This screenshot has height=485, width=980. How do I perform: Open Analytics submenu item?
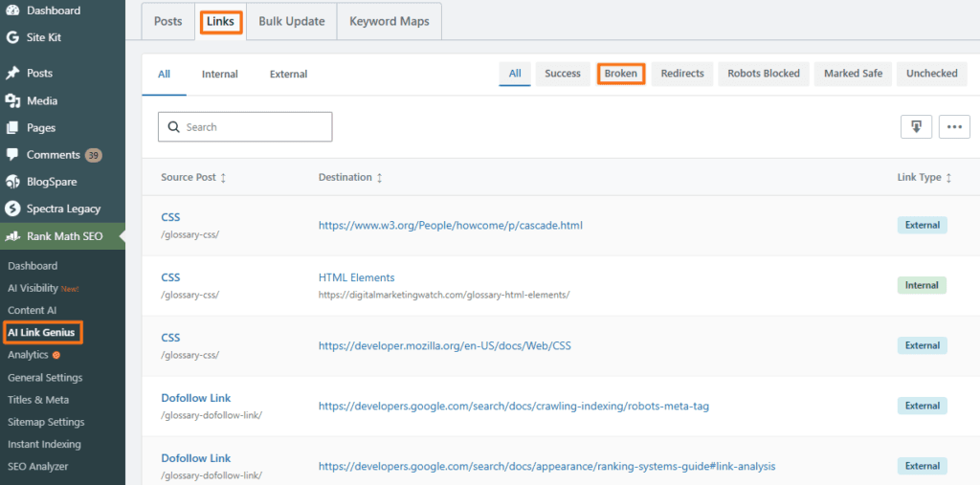(28, 355)
